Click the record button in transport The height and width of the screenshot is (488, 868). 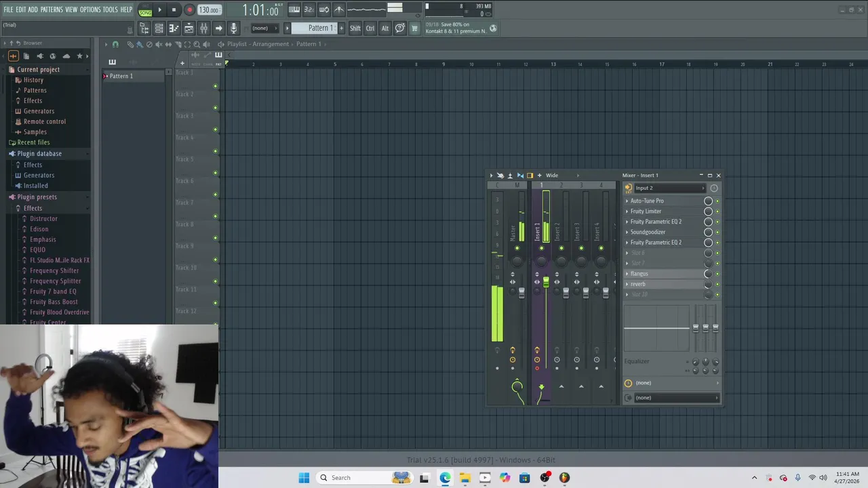click(189, 10)
